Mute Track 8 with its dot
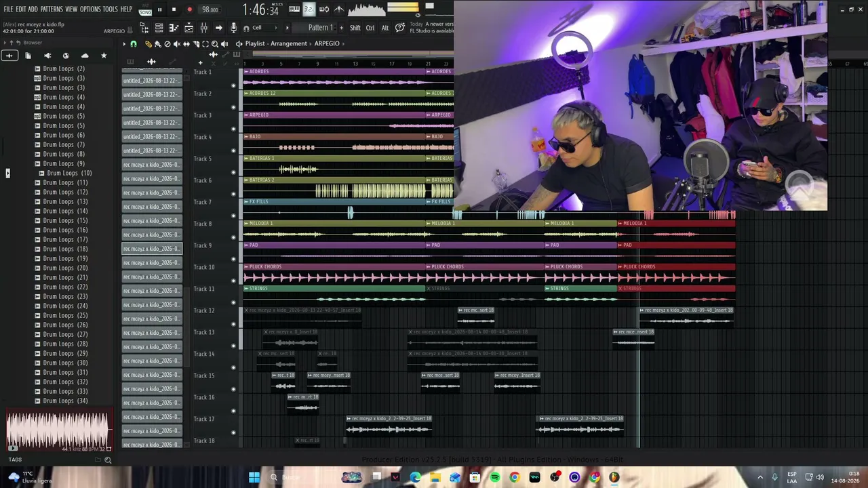 [233, 237]
